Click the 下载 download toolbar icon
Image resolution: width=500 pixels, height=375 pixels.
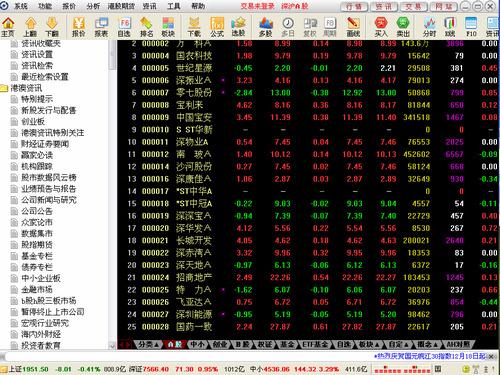(194, 27)
